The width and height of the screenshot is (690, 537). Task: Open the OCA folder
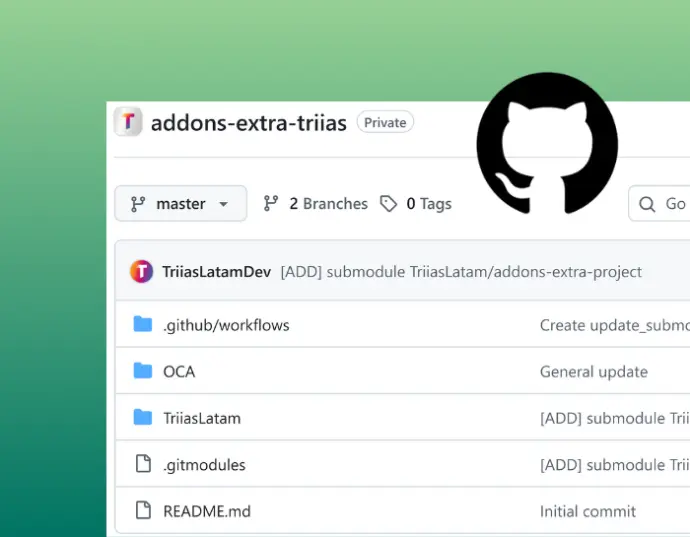coord(179,371)
